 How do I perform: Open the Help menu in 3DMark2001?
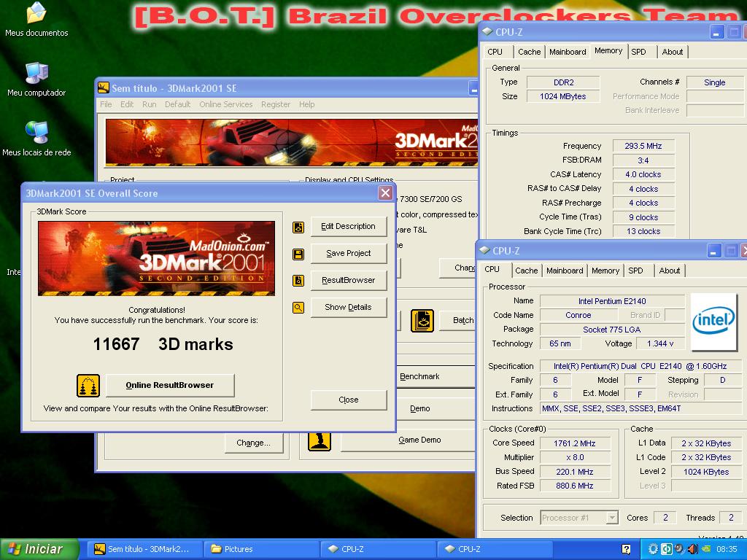(307, 104)
